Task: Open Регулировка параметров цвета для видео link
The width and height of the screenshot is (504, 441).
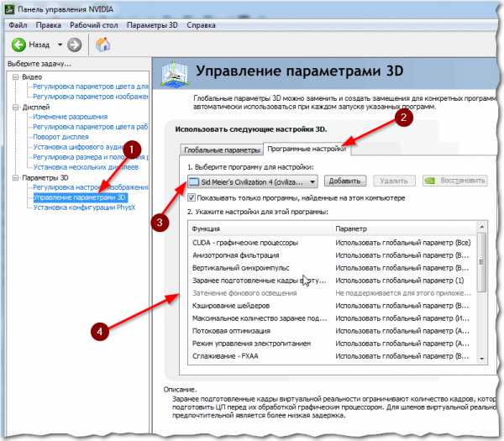Action: pyautogui.click(x=91, y=87)
